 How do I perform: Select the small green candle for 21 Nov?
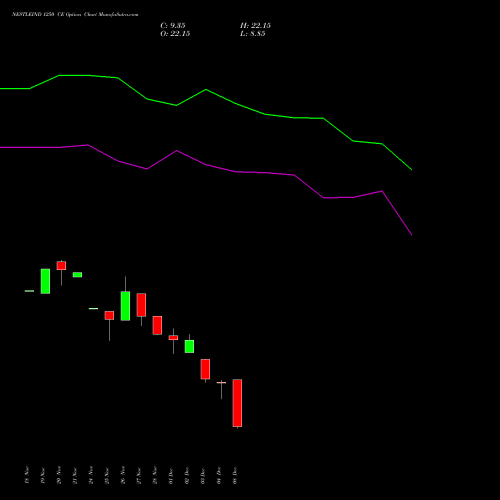77,275
